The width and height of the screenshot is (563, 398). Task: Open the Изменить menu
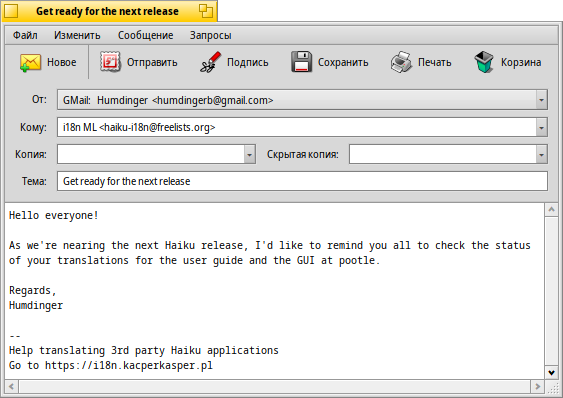77,35
